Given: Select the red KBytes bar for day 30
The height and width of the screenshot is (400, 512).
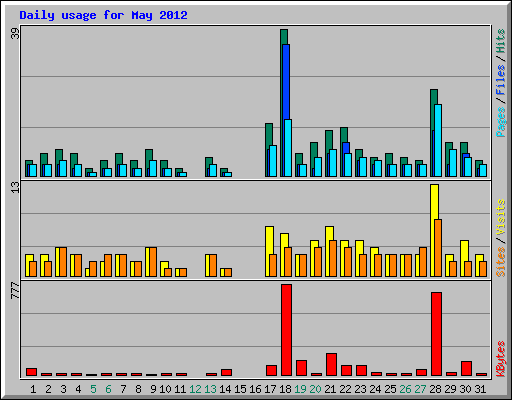Looking at the screenshot, I should (466, 369).
